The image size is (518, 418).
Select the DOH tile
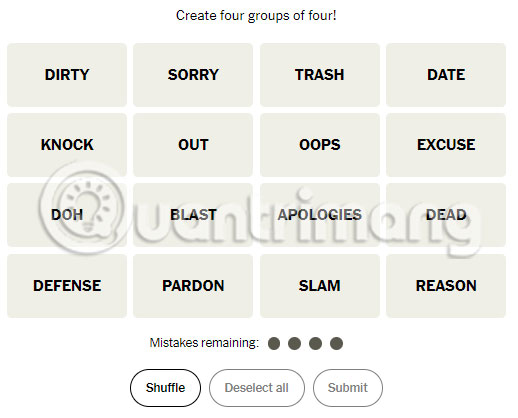67,215
